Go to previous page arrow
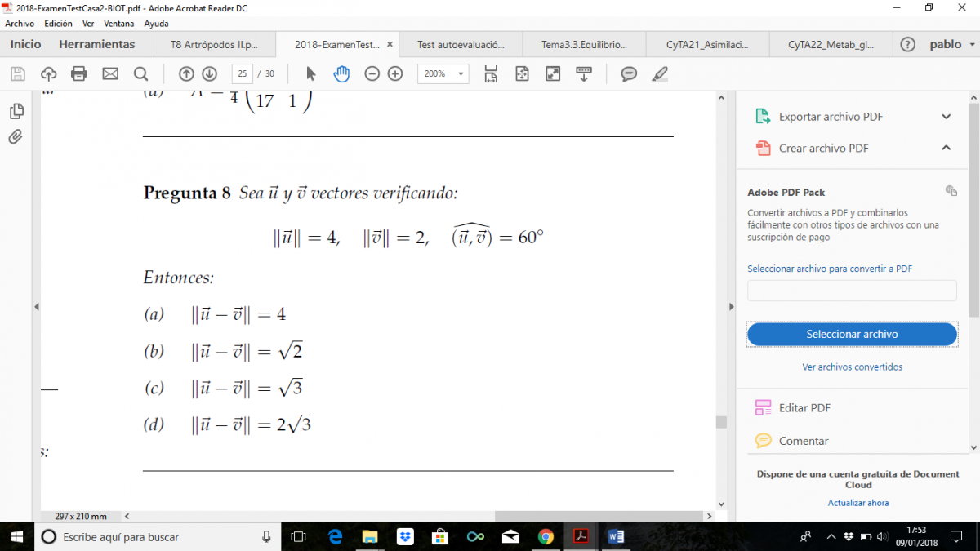This screenshot has height=551, width=980. (186, 74)
